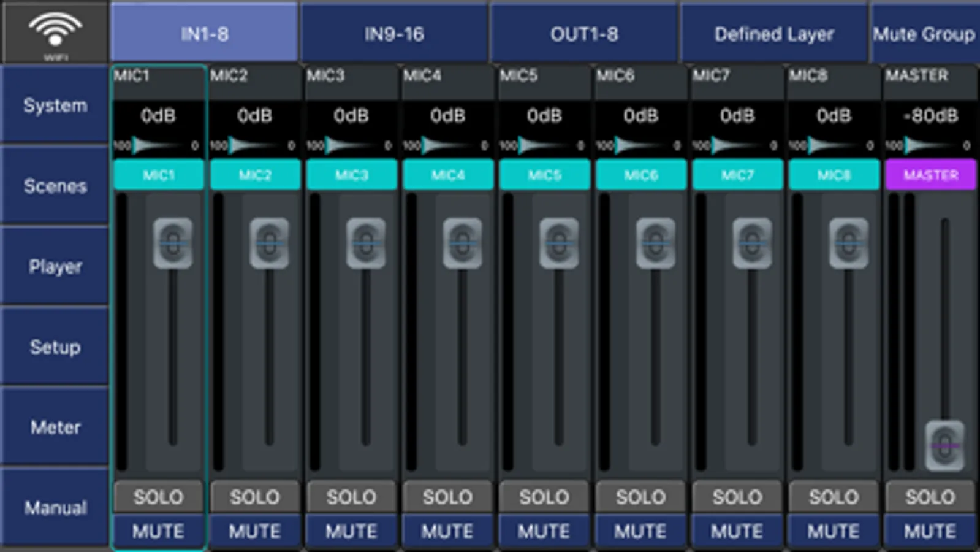This screenshot has width=980, height=552.
Task: Select the cyan MIC5 channel label
Action: [x=544, y=175]
